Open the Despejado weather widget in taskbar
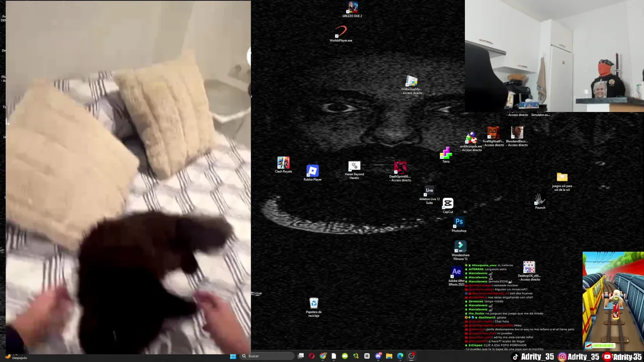The height and width of the screenshot is (362, 644). pos(16,356)
